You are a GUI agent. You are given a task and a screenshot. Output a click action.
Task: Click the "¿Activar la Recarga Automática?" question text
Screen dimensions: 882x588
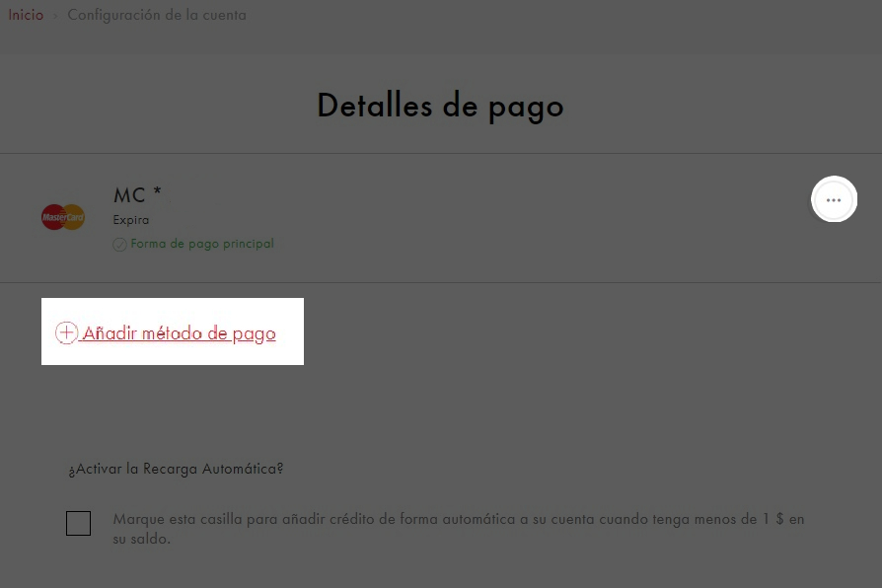176,469
